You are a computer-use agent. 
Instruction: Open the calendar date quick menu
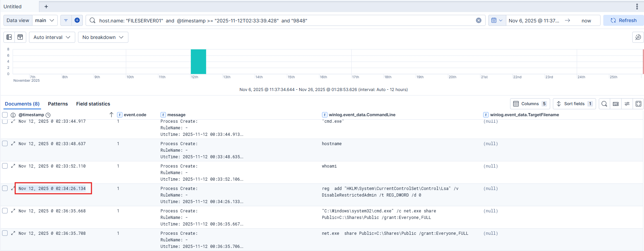click(497, 20)
